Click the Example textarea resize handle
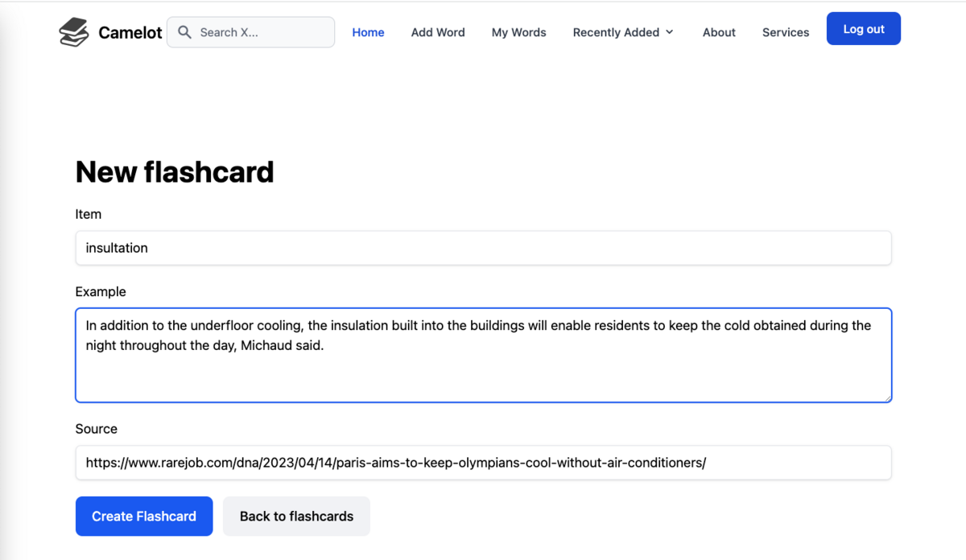Image resolution: width=966 pixels, height=560 pixels. 888,397
